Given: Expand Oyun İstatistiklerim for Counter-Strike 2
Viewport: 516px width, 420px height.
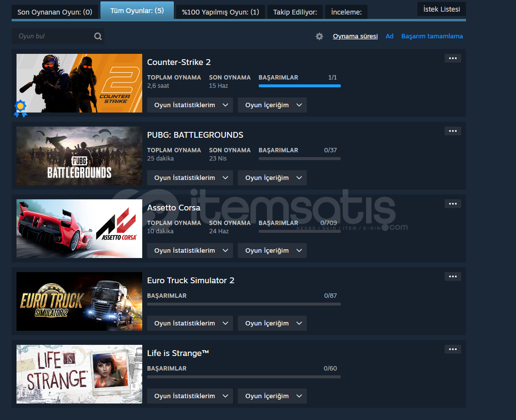Looking at the screenshot, I should 190,105.
